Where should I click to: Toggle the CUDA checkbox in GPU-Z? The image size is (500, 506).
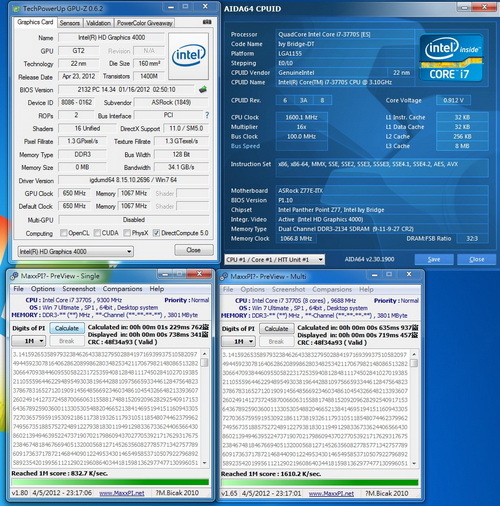[97, 233]
